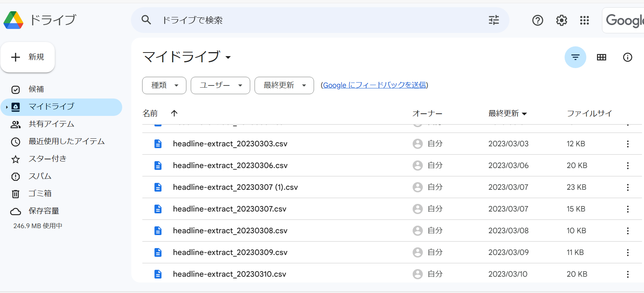Switch to grid layout view
This screenshot has width=644, height=293.
click(x=601, y=57)
